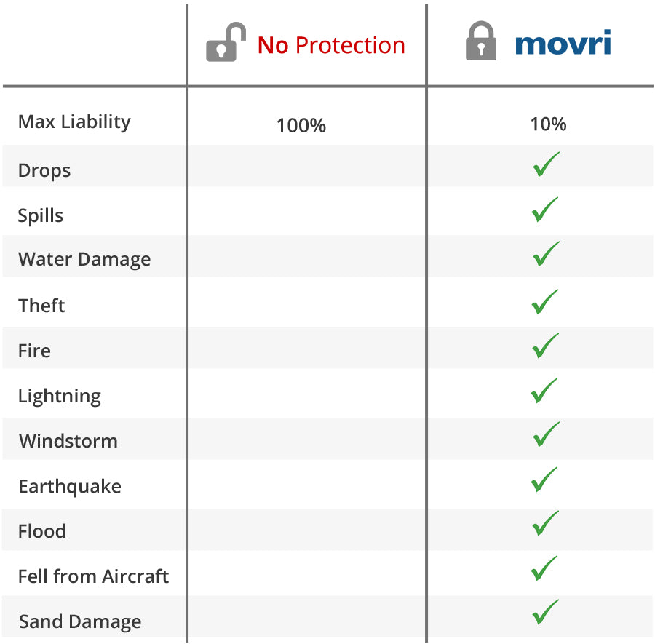Click the Sand Damage checkmark
Viewport: 655px width, 644px height.
click(x=545, y=612)
